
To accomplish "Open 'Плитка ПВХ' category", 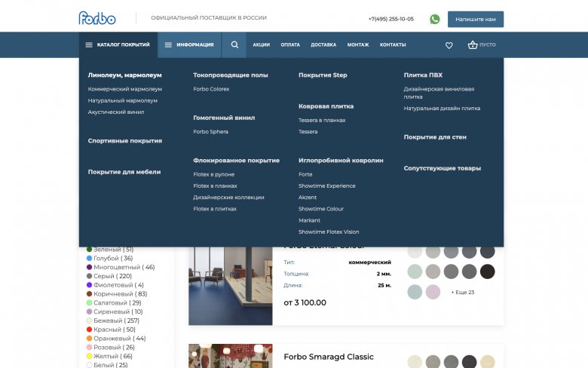I will (x=423, y=75).
